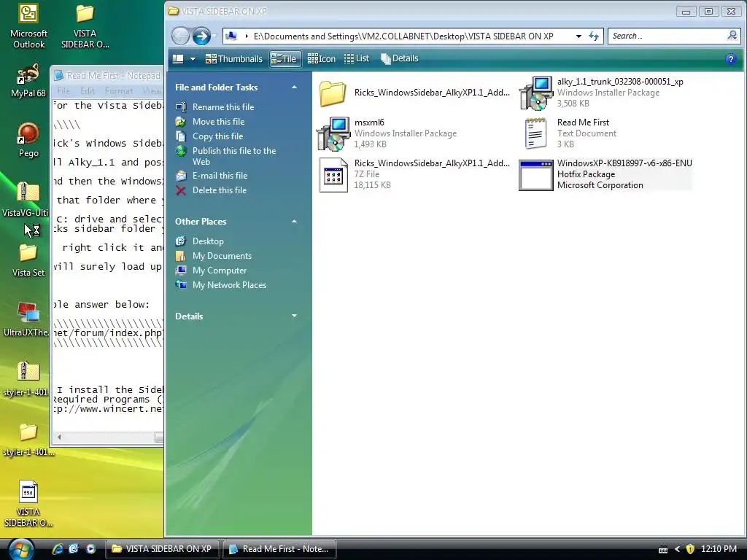Go to My Network Places
This screenshot has width=747, height=560.
[x=229, y=285]
